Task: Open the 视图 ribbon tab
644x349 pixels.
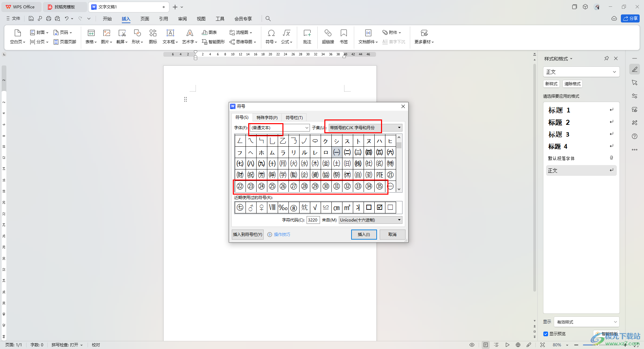Action: 201,19
